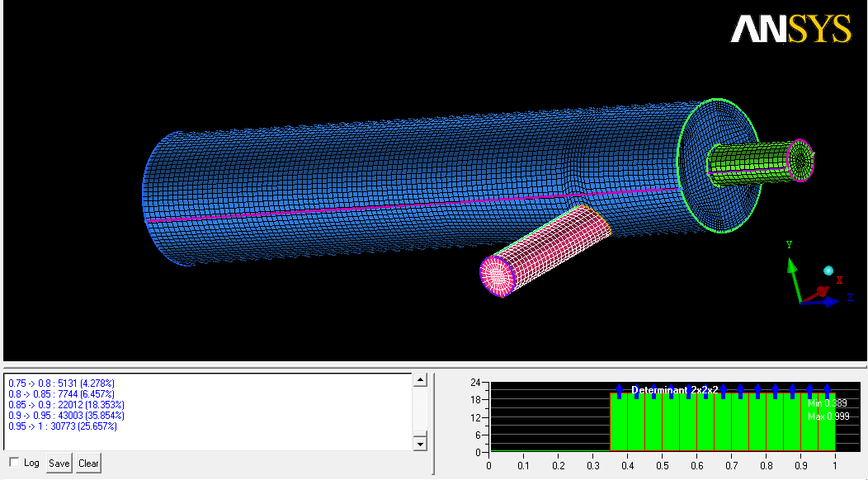
Task: Select the 0.9 -> 0.95 log entry
Action: [x=63, y=416]
